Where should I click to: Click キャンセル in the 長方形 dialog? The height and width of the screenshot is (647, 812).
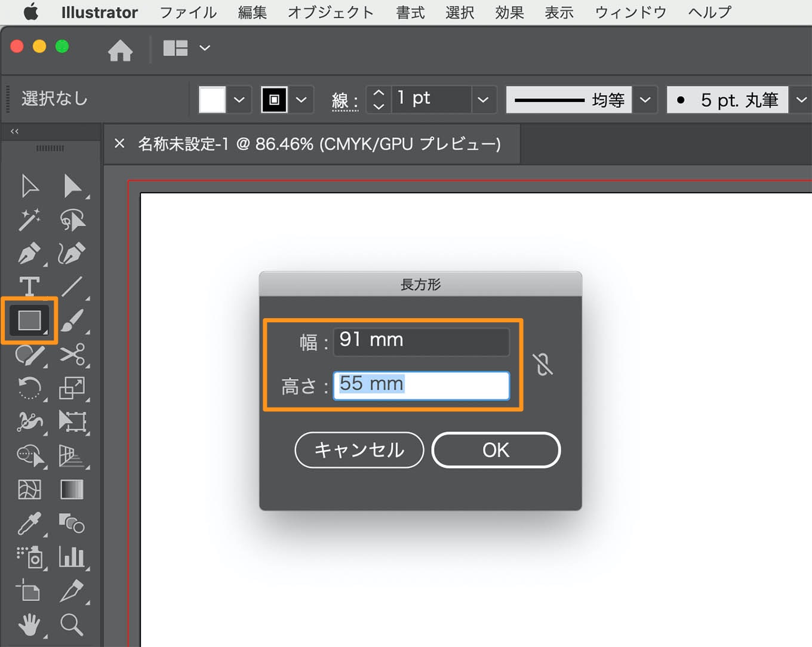[359, 450]
